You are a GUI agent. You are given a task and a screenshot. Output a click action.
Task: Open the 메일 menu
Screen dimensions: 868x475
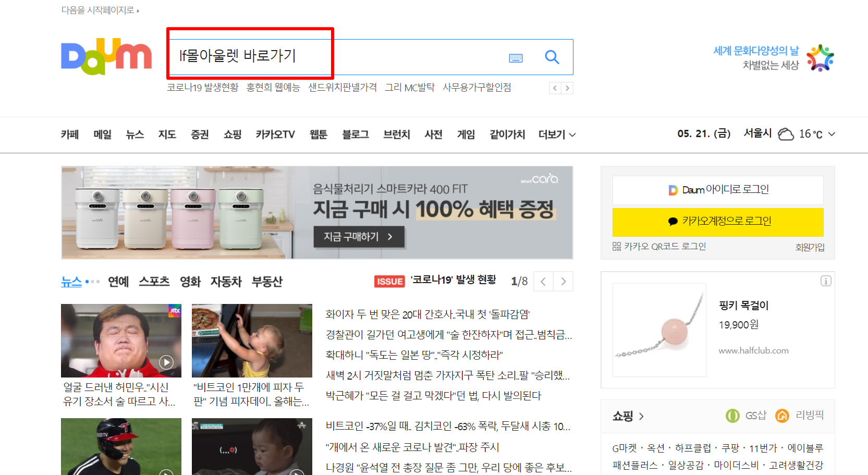point(103,135)
